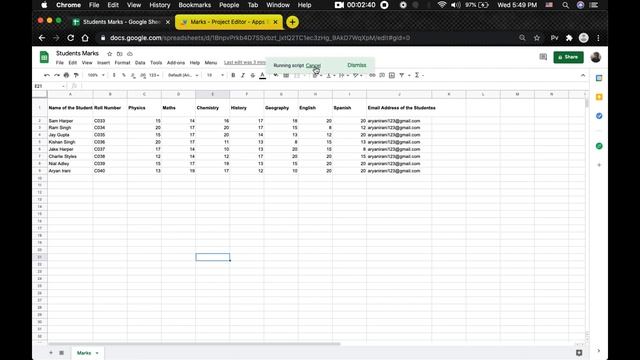Open the Insert menu

pyautogui.click(x=103, y=63)
